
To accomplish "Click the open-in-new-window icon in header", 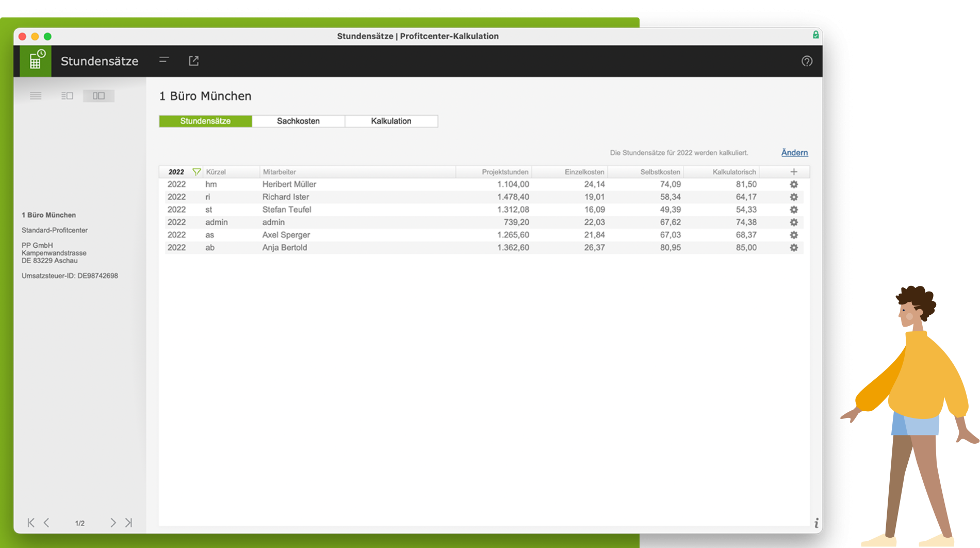I will [193, 61].
